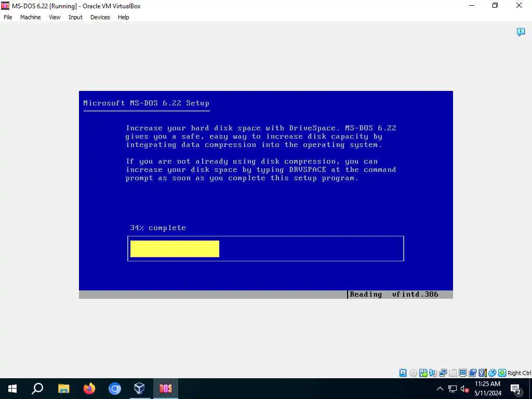Click the optical drive indicator icon
Viewport: 532px width, 399px height.
413,373
